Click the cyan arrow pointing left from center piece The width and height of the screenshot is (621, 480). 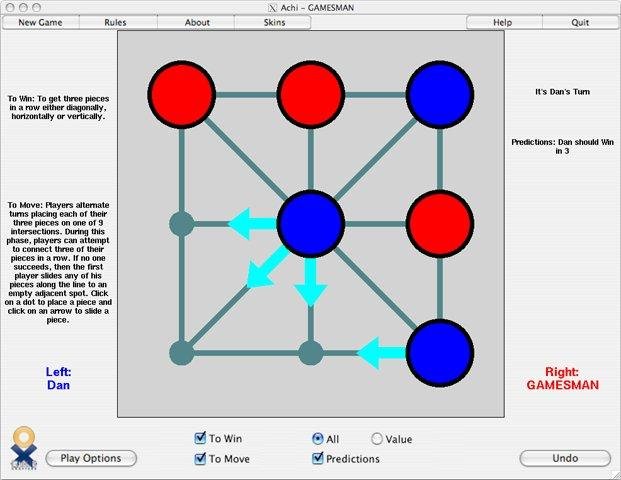pyautogui.click(x=252, y=224)
